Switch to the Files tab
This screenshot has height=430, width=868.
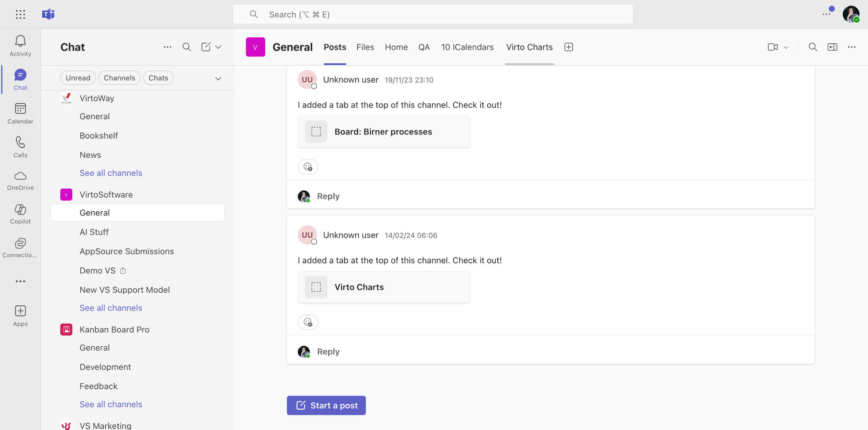365,47
